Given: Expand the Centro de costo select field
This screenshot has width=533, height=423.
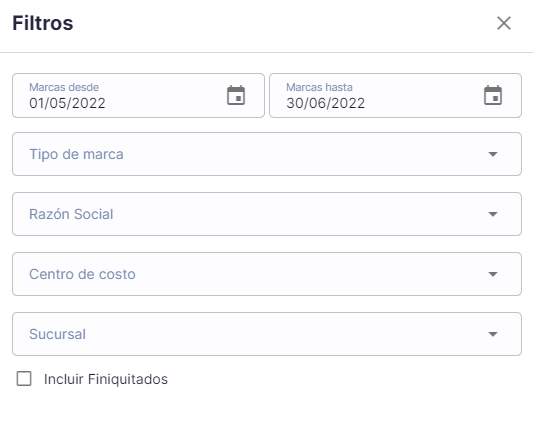Looking at the screenshot, I should pos(267,274).
